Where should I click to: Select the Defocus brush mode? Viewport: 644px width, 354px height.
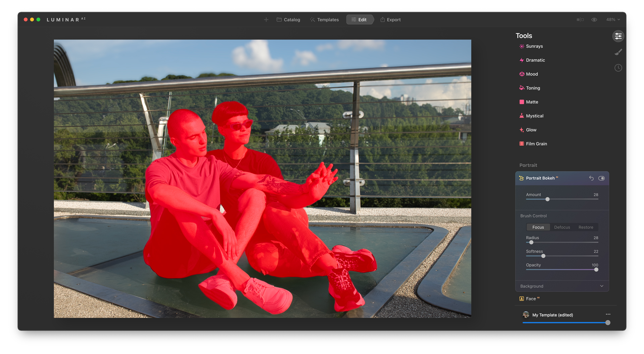click(562, 227)
